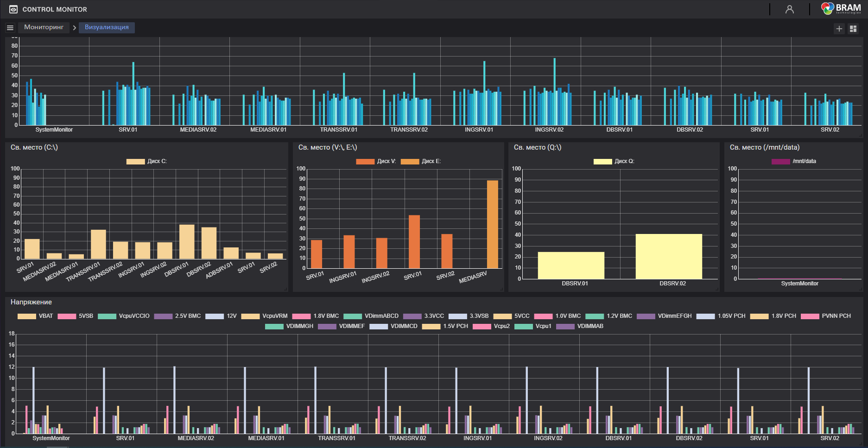
Task: Go to the Мониторинг breadcrumb
Action: [44, 27]
